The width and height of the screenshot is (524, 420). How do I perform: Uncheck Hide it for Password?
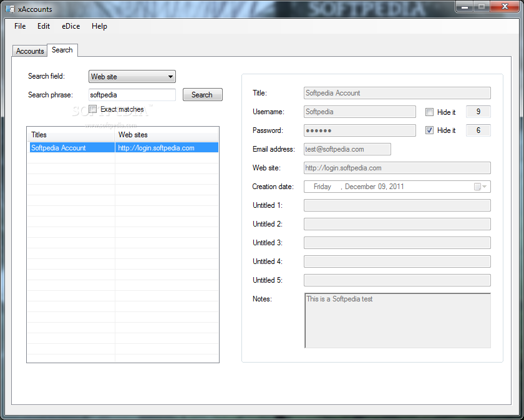429,130
